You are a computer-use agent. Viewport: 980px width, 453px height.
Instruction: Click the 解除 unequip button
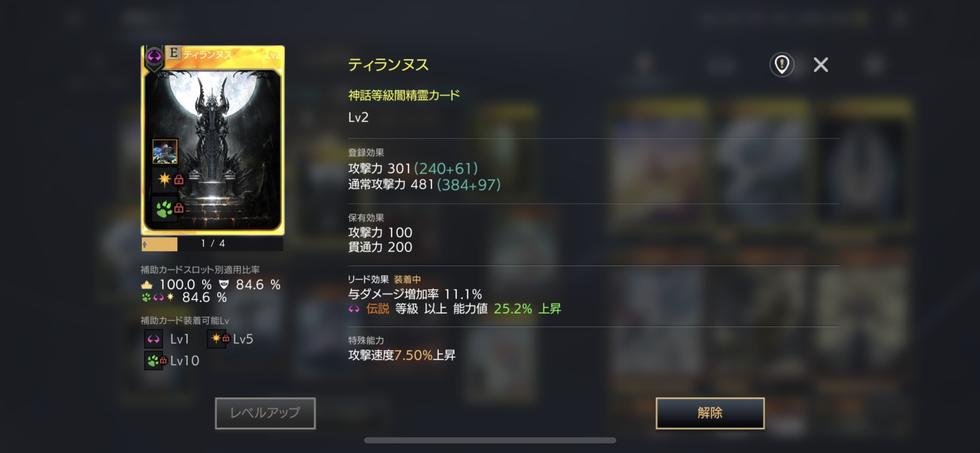(710, 413)
